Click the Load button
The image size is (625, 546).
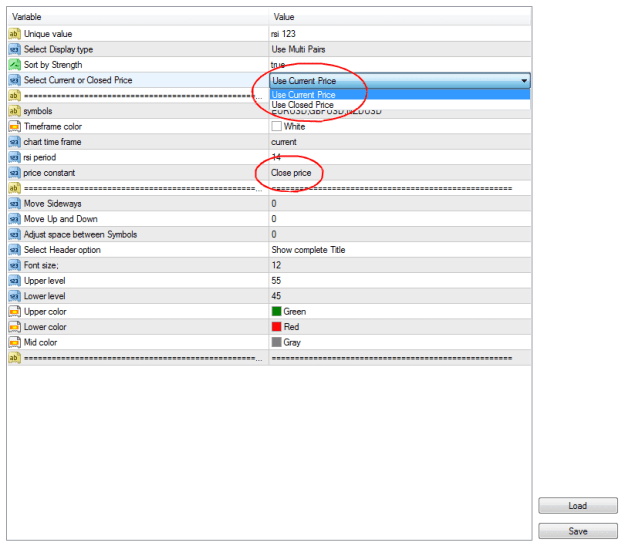click(x=578, y=506)
